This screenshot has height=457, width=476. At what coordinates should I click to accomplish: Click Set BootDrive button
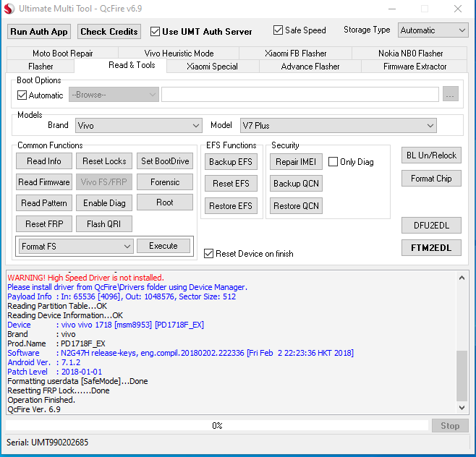click(165, 161)
